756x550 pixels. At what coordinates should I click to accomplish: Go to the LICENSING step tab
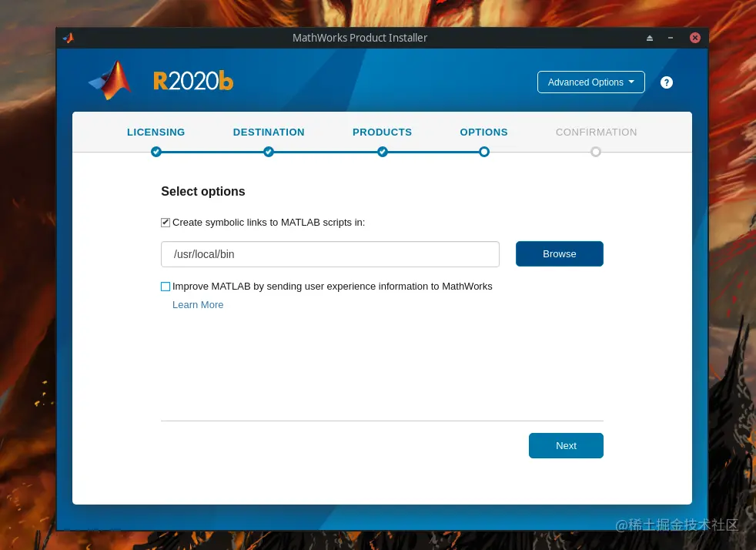(156, 132)
